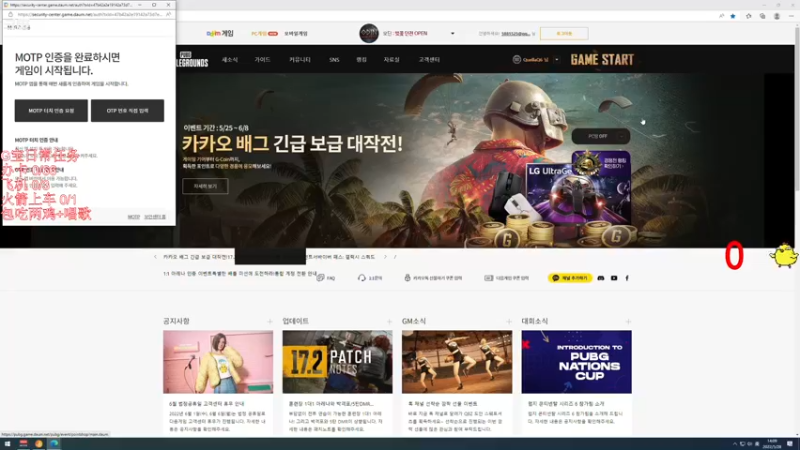Image resolution: width=800 pixels, height=450 pixels.
Task: Click the user profile icon beside nickname
Action: [516, 60]
